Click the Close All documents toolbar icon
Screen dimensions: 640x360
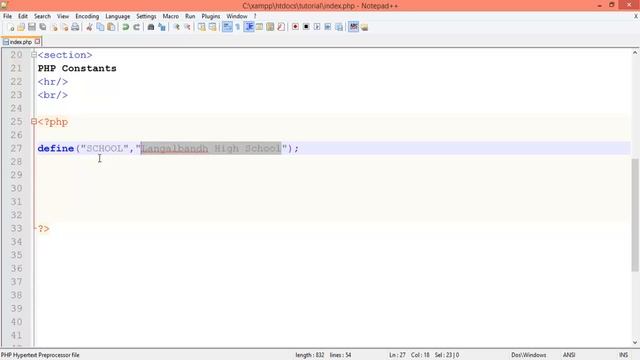[64, 27]
